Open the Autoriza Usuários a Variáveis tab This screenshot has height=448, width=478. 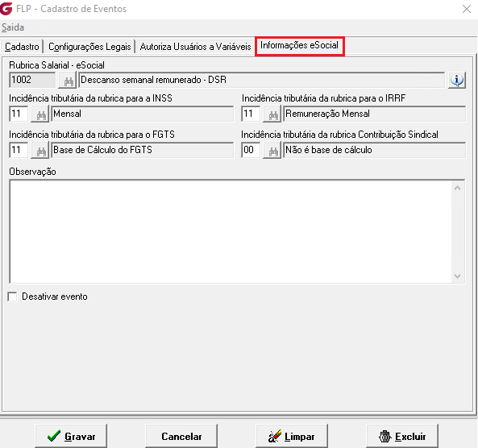click(x=195, y=47)
